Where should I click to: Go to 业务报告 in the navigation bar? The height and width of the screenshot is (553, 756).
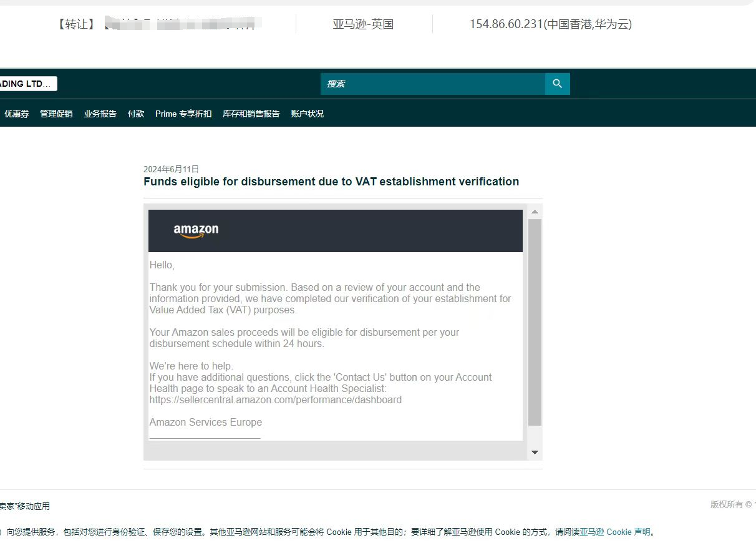pyautogui.click(x=100, y=114)
